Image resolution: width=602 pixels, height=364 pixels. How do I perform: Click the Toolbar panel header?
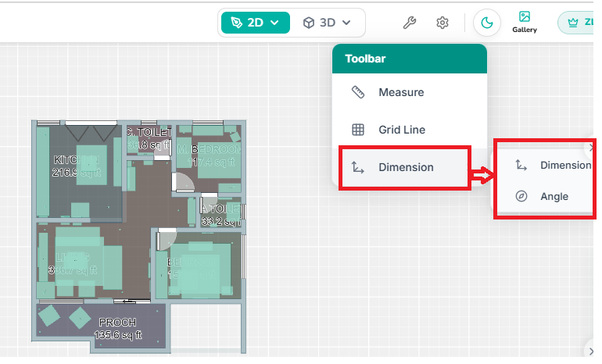410,59
